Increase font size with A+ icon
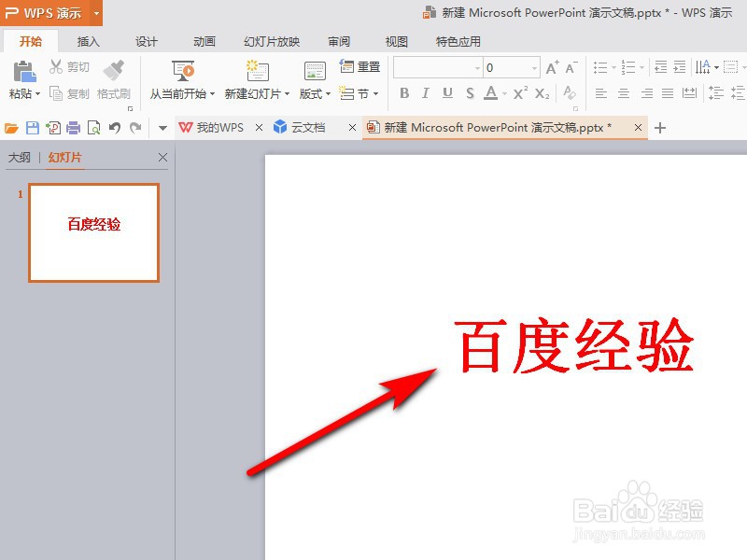The image size is (747, 560). 552,67
